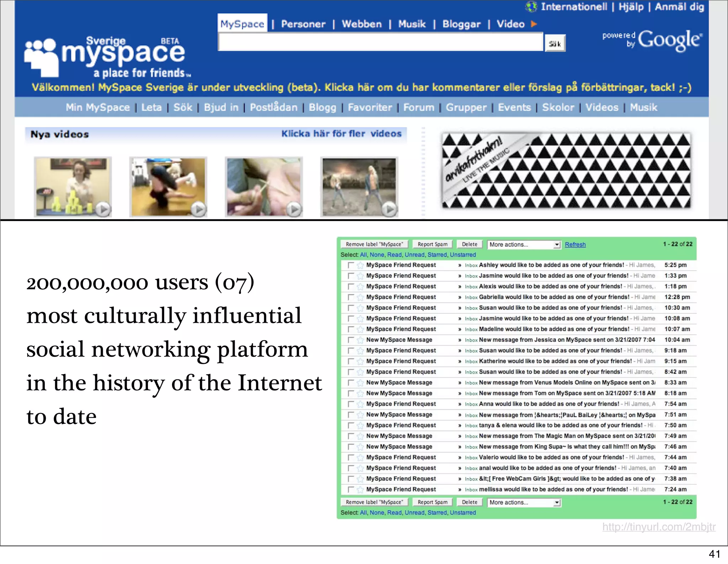Click the Refresh link
Screen dimensions: 728x564
pyautogui.click(x=575, y=245)
